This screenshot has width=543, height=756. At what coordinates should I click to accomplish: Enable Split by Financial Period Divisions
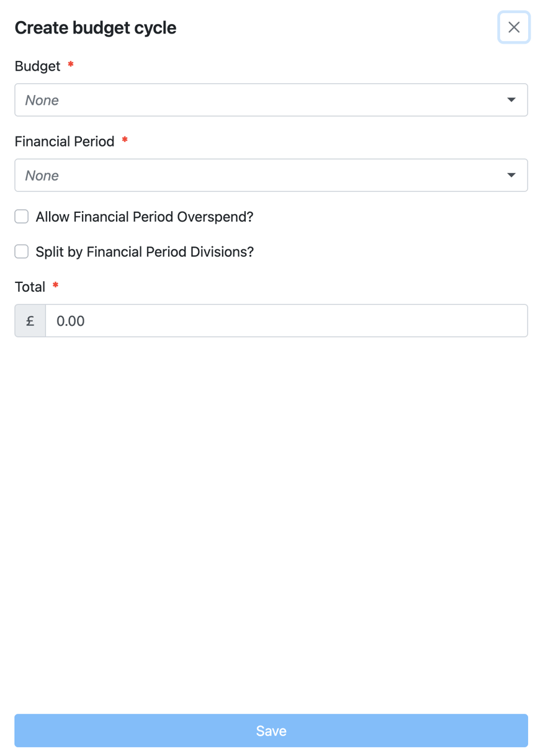[21, 251]
